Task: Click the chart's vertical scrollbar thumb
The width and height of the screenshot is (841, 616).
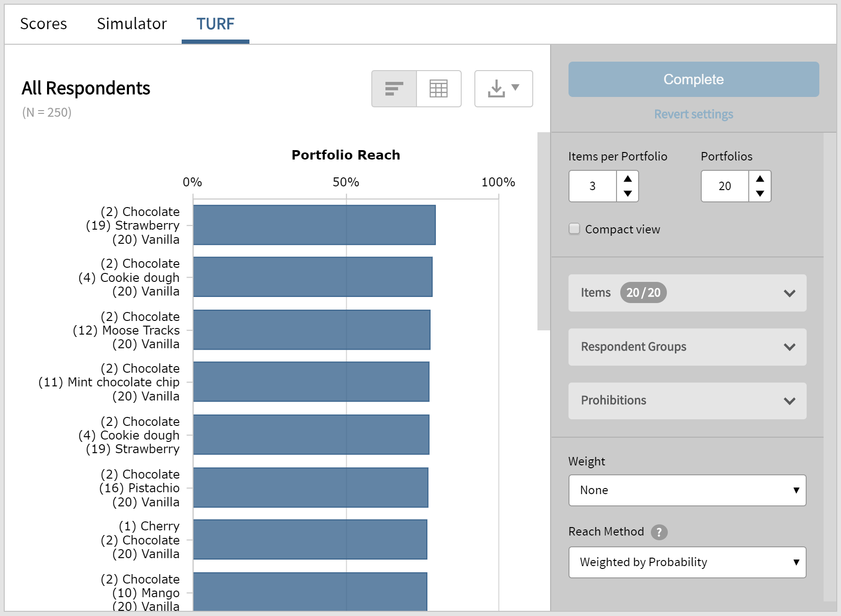Action: 543,231
